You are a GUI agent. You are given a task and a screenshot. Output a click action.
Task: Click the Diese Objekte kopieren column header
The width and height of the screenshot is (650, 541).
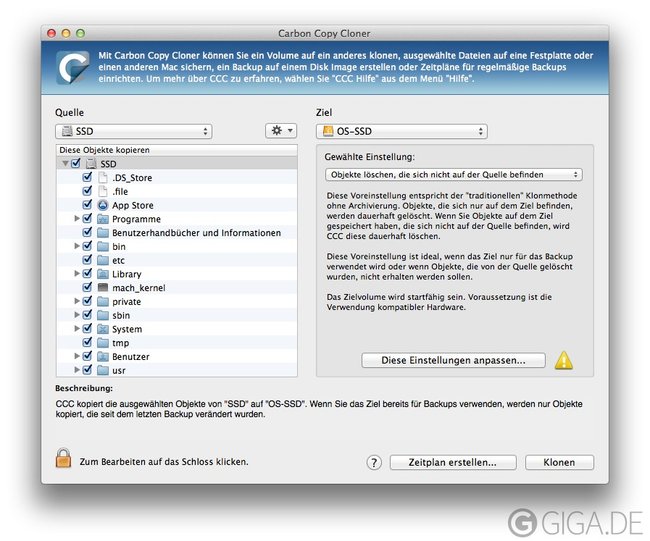[x=177, y=150]
